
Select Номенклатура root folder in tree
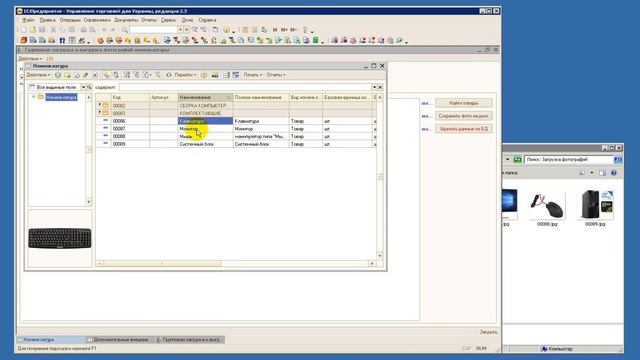pos(61,98)
